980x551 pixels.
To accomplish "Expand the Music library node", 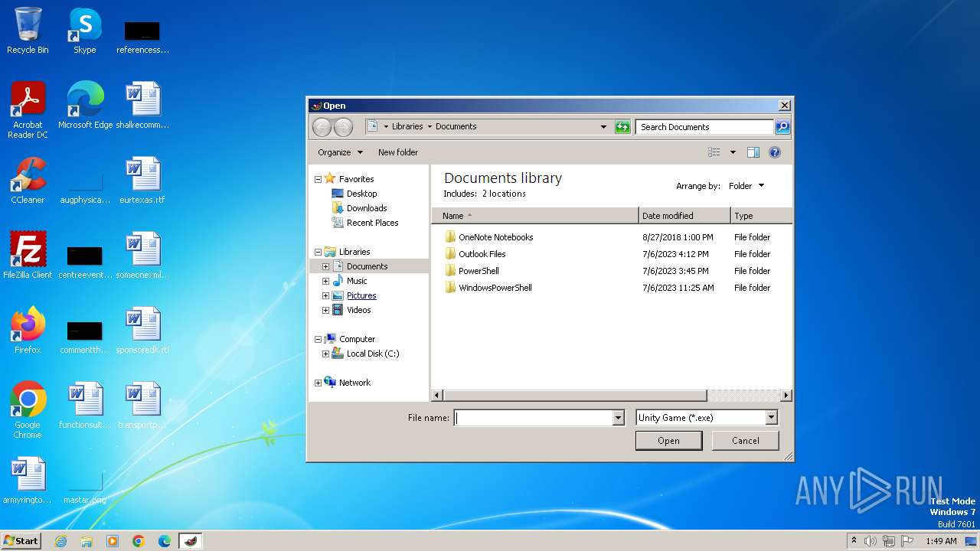I will (x=325, y=281).
